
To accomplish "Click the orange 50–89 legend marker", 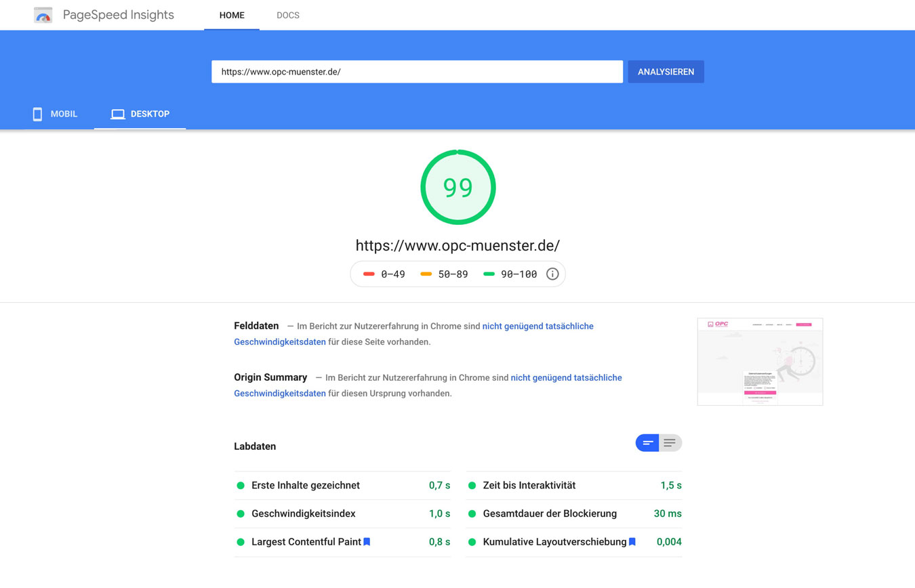I will point(426,274).
